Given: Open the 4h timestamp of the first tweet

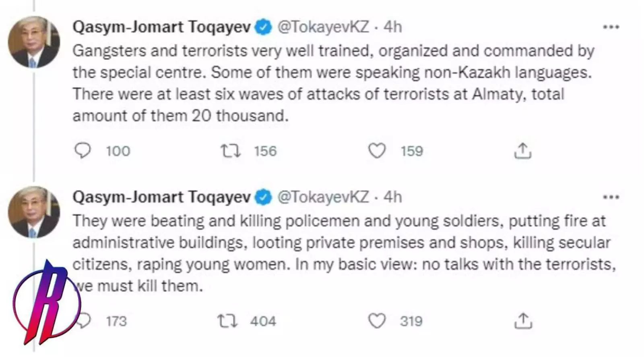Looking at the screenshot, I should pyautogui.click(x=392, y=27).
